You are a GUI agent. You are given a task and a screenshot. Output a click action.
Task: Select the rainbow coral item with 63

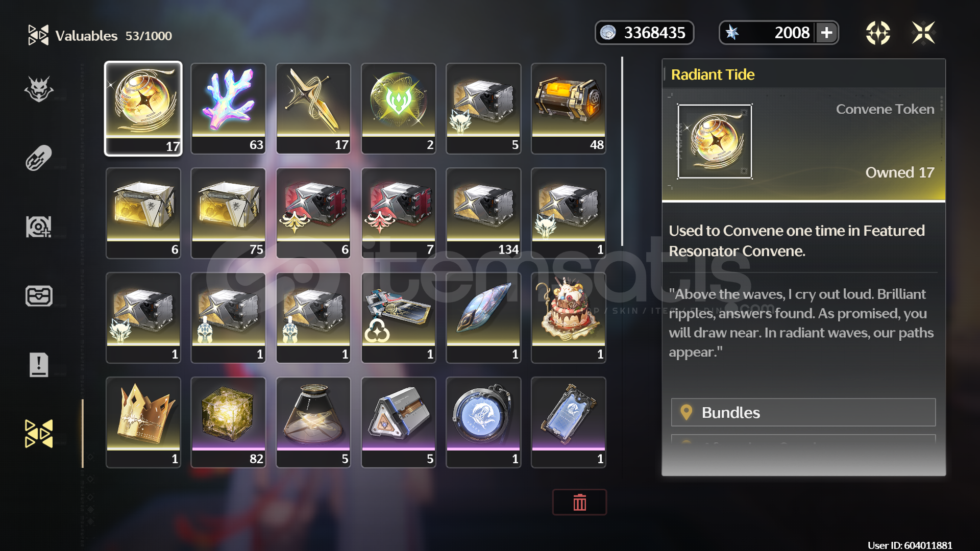coord(228,108)
